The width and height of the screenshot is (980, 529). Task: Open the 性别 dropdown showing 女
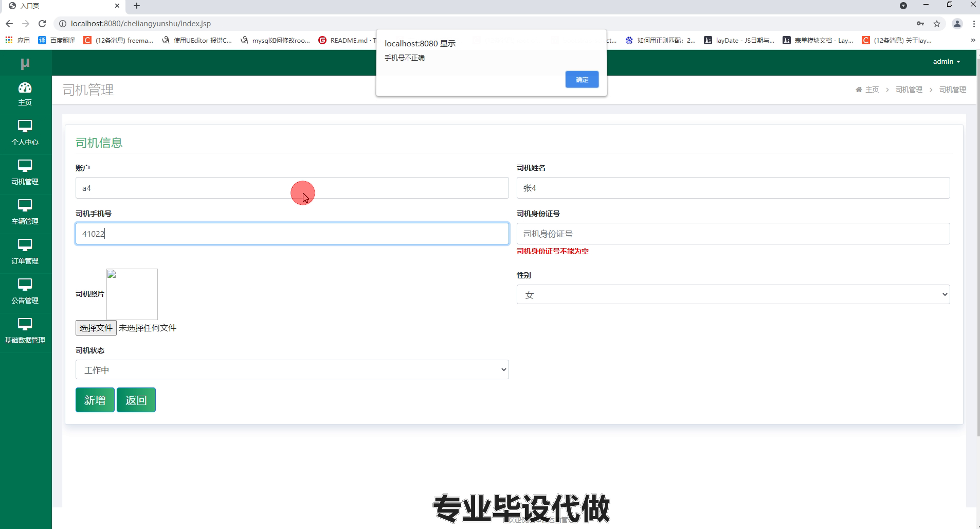point(733,294)
